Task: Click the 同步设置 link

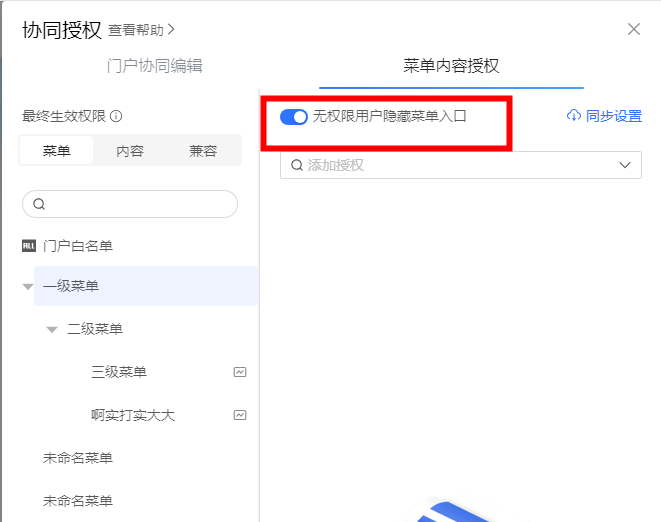Action: 613,116
